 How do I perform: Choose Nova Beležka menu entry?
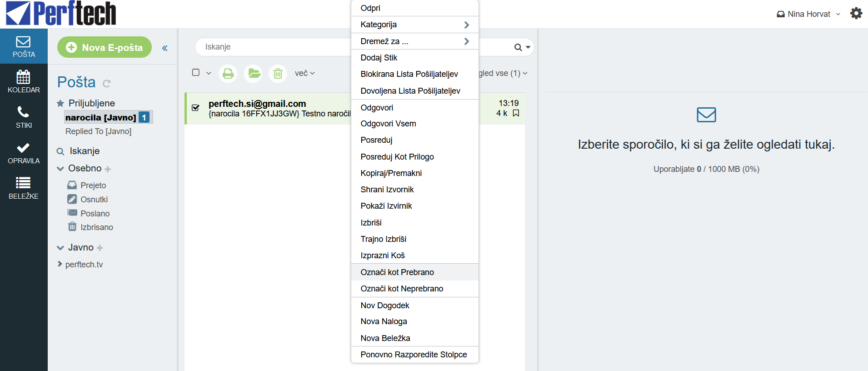[415, 338]
